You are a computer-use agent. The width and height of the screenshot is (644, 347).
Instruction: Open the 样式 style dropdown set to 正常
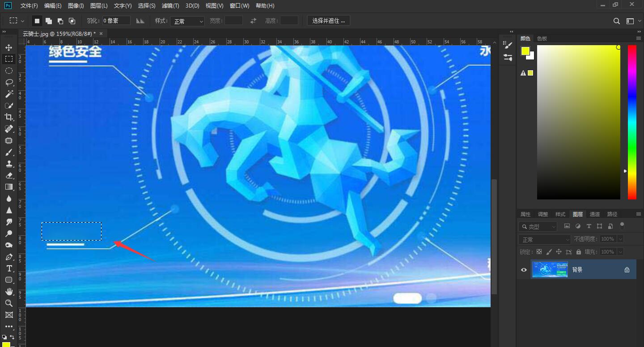point(187,21)
